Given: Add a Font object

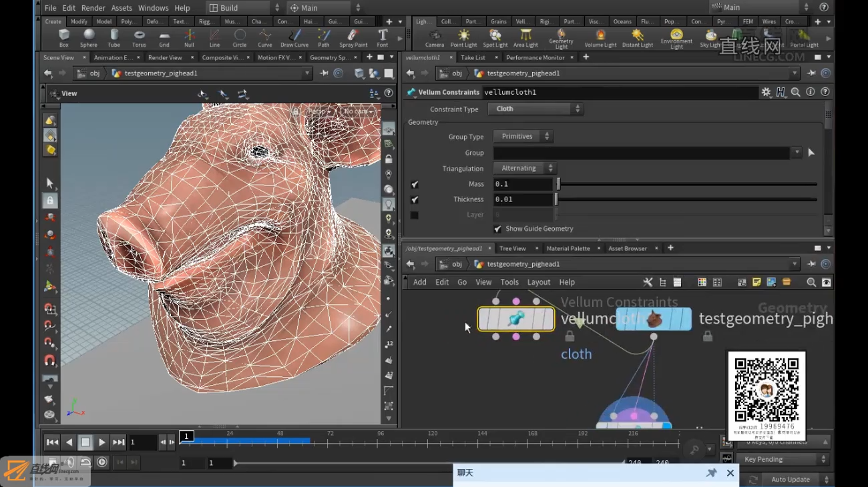Looking at the screenshot, I should pos(383,38).
